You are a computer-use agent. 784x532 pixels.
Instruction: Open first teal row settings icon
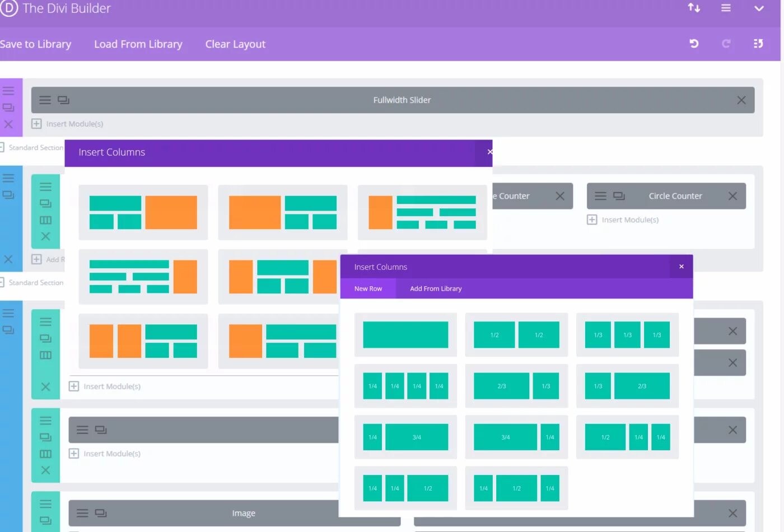tap(45, 187)
